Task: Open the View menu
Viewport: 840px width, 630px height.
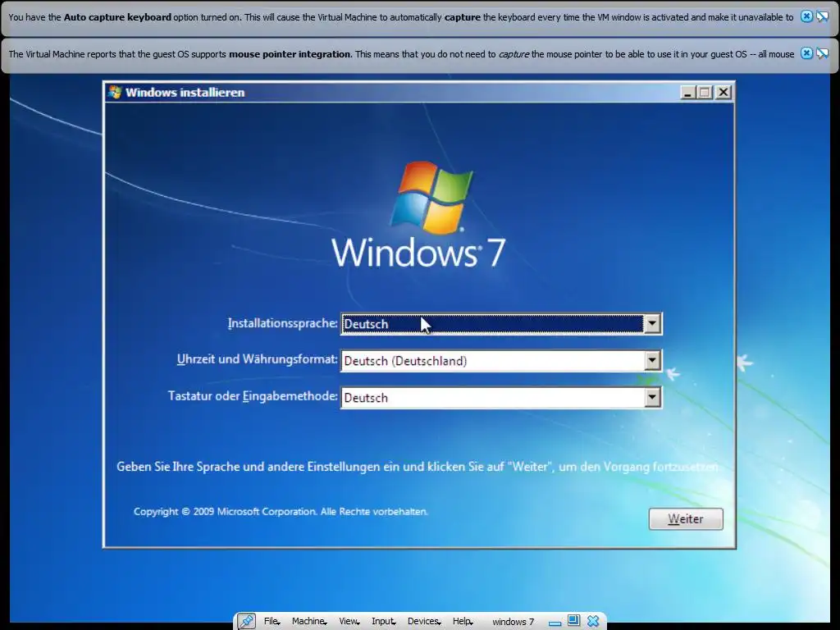Action: point(349,622)
